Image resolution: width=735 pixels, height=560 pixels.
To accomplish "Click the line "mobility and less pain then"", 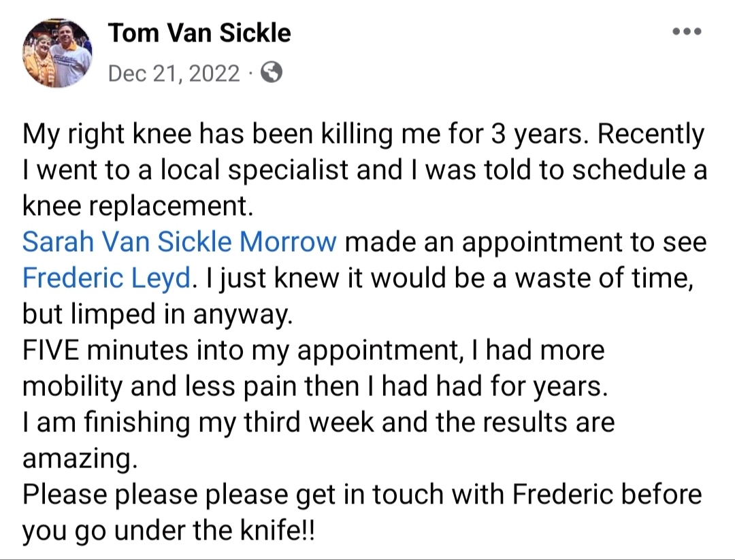I will (x=313, y=386).
